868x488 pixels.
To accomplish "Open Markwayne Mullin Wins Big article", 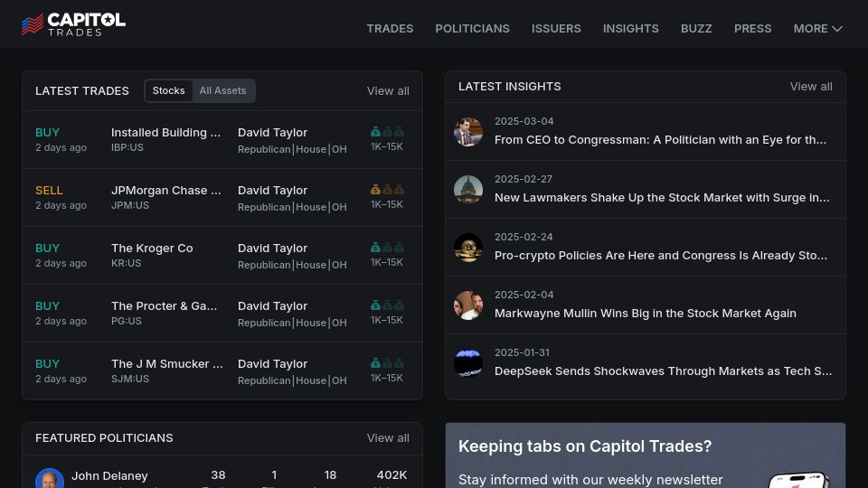I will [646, 314].
